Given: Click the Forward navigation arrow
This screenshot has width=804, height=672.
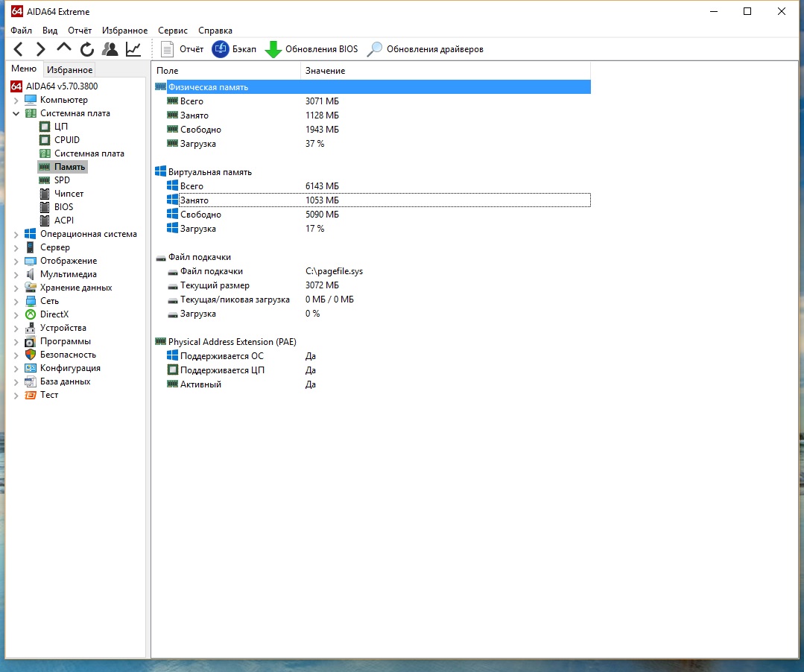Looking at the screenshot, I should pos(41,49).
